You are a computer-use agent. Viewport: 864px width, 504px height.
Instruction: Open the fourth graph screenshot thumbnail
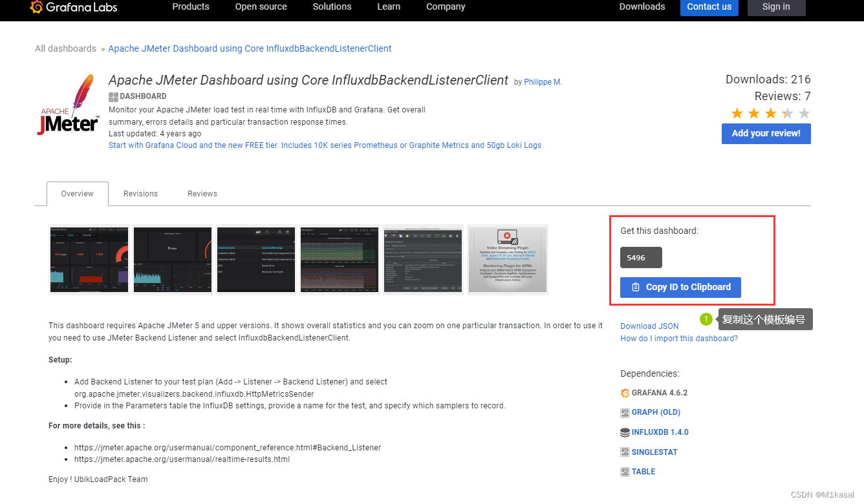pyautogui.click(x=340, y=260)
